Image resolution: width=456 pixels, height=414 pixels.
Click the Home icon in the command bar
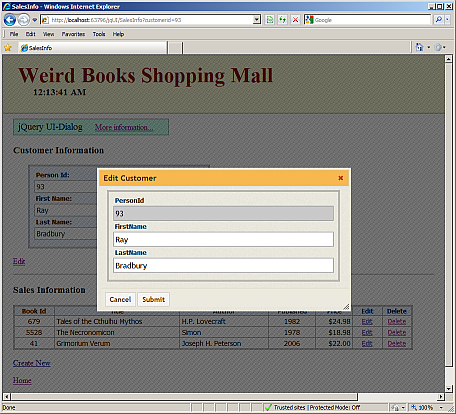pyautogui.click(x=419, y=47)
